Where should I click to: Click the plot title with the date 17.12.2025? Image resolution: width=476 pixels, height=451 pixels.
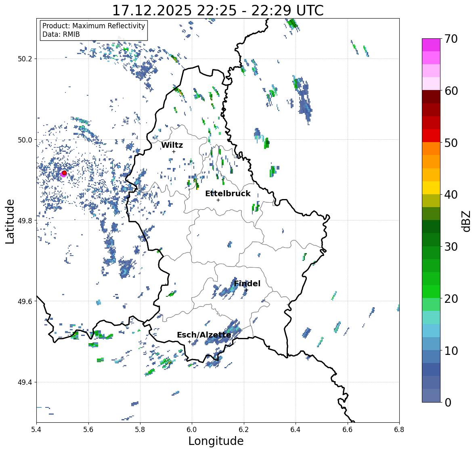point(218,10)
